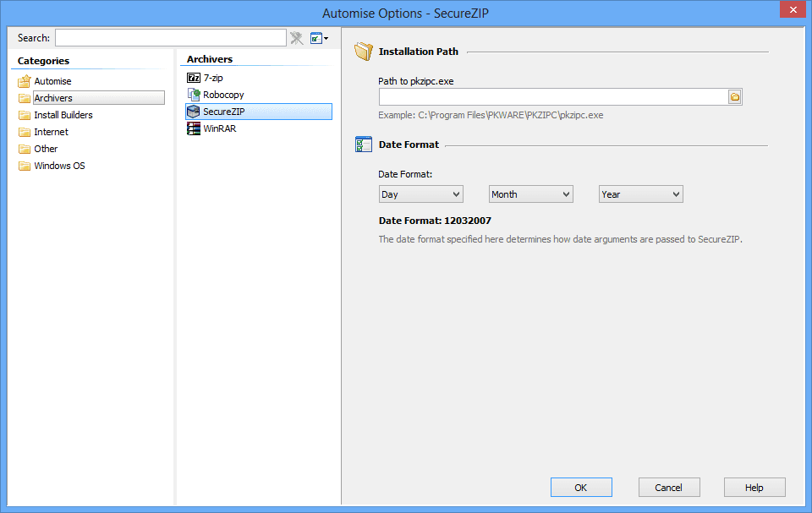This screenshot has height=513, width=812.
Task: Close the Automise Options dialog
Action: click(x=793, y=9)
